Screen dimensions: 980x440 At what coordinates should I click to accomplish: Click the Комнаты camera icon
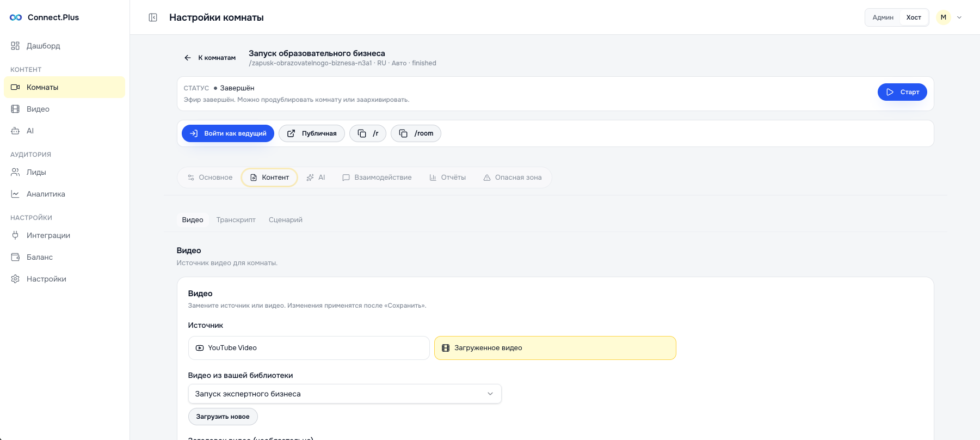click(x=15, y=87)
